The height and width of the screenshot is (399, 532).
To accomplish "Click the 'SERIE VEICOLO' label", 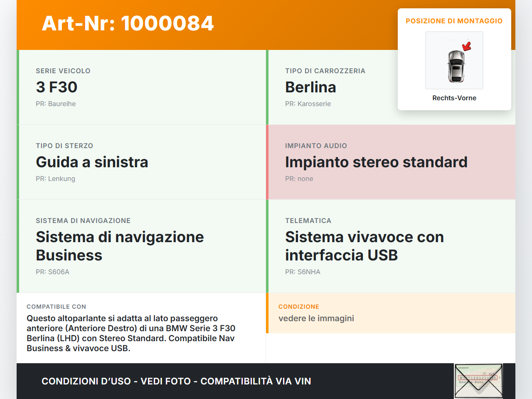I will (63, 71).
